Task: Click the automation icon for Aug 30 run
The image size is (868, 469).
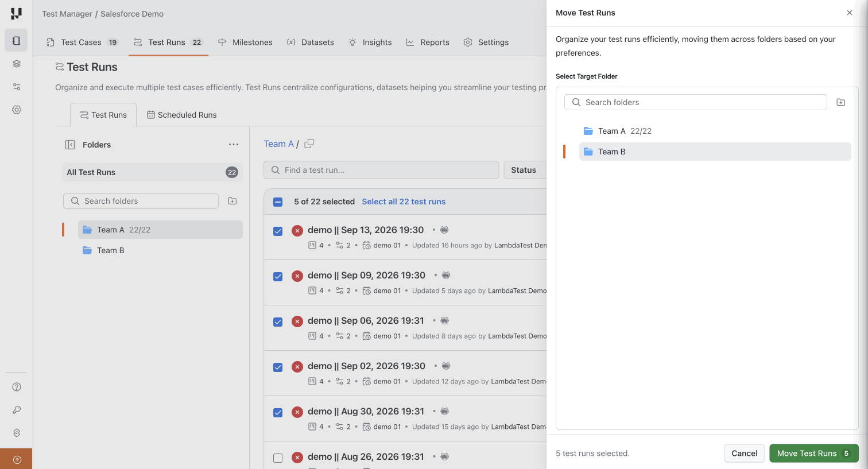Action: point(444,411)
